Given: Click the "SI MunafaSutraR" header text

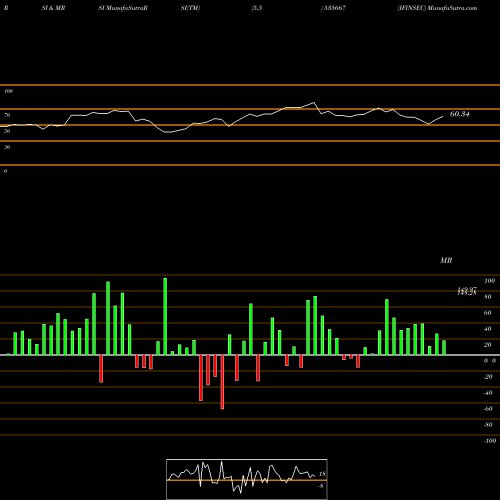Looking at the screenshot, I should pyautogui.click(x=123, y=8).
